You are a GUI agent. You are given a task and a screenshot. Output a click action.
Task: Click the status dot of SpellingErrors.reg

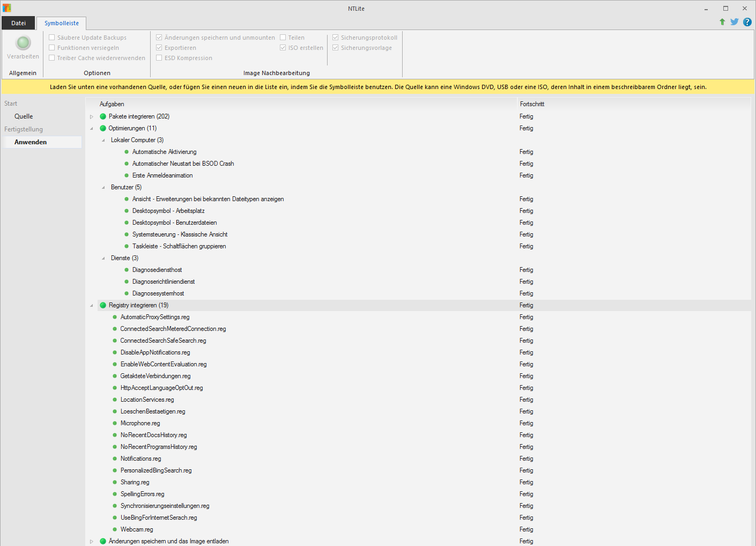click(x=115, y=494)
